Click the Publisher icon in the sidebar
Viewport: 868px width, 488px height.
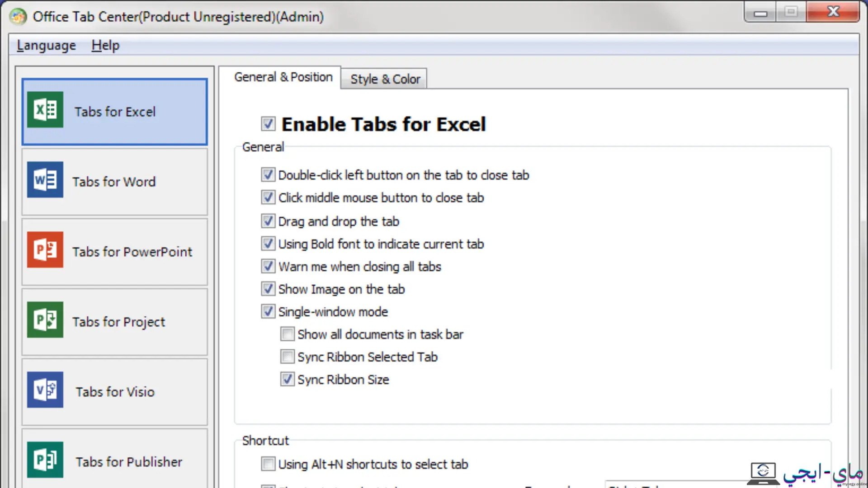click(x=45, y=460)
